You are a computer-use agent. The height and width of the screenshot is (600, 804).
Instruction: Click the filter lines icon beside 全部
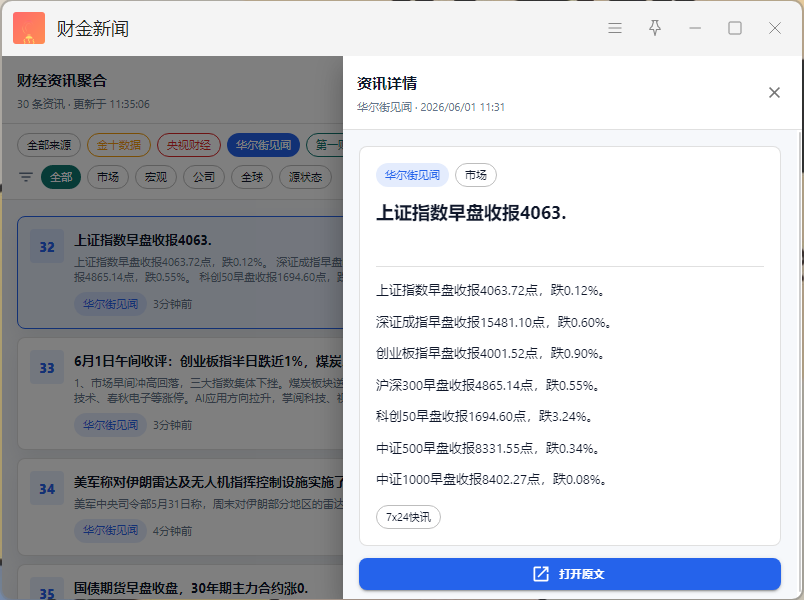click(26, 177)
